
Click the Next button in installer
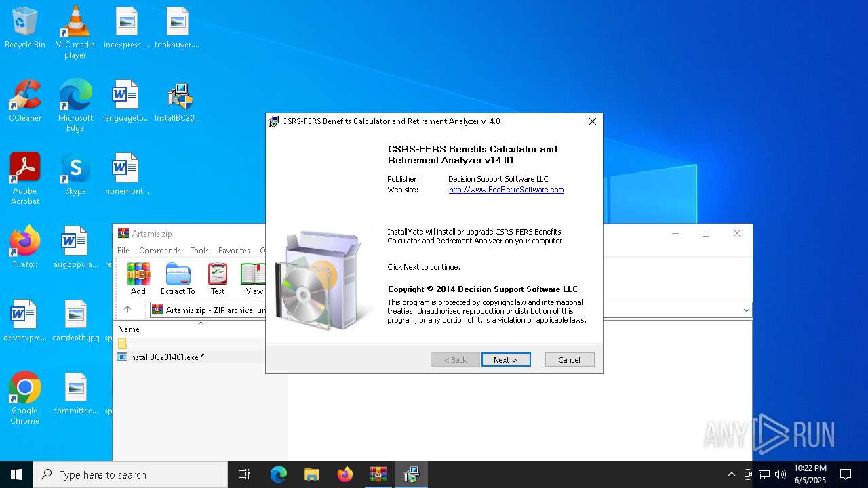pyautogui.click(x=506, y=360)
